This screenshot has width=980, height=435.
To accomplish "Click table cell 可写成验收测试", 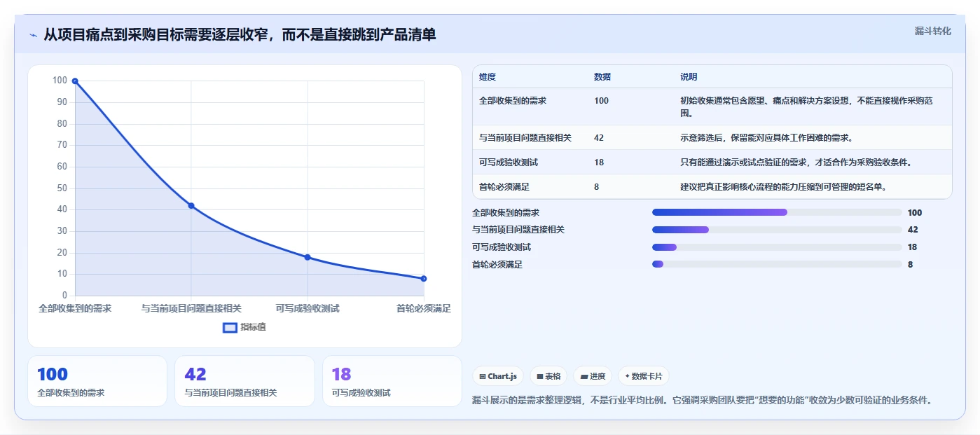I will [509, 163].
